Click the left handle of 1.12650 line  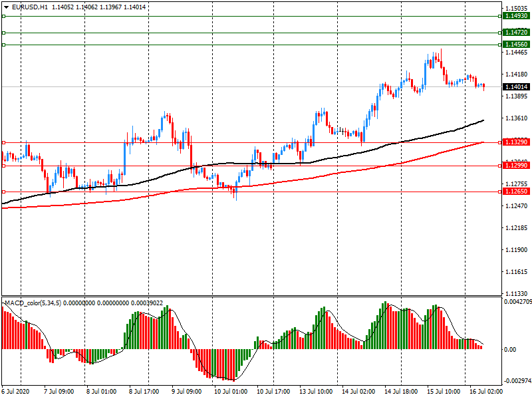click(3, 192)
